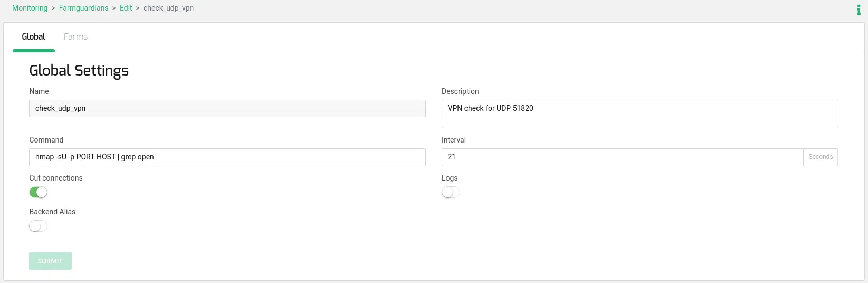Enable the Logs toggle
Screen dimensions: 868x283
pos(451,193)
